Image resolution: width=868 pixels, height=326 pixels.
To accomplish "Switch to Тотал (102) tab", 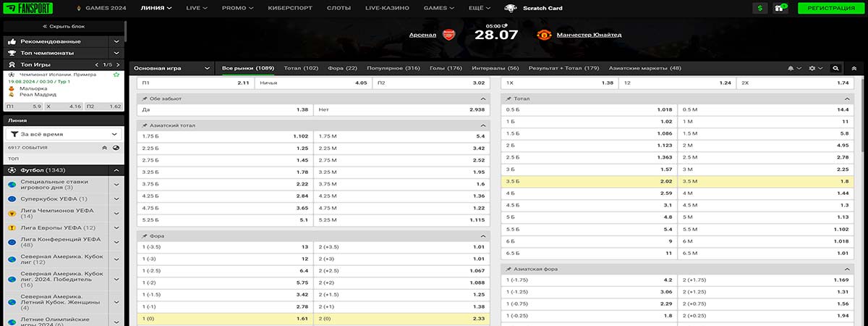I will (301, 68).
